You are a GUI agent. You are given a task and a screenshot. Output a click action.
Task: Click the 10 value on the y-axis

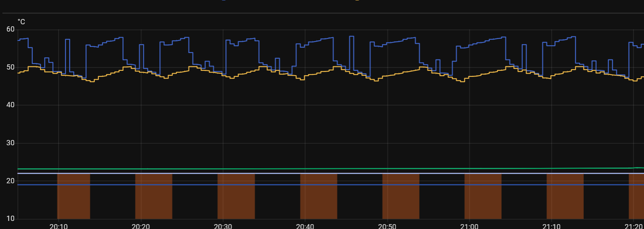pos(11,218)
